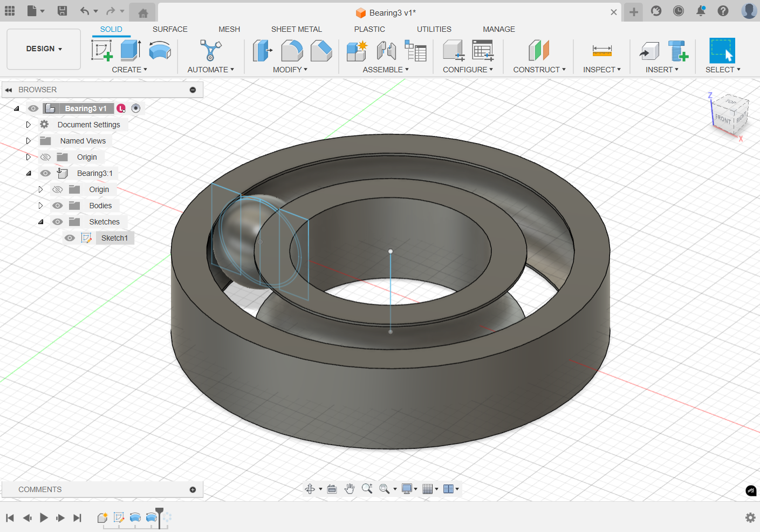Open the DESIGN workspace dropdown
This screenshot has height=532, width=760.
(x=44, y=49)
